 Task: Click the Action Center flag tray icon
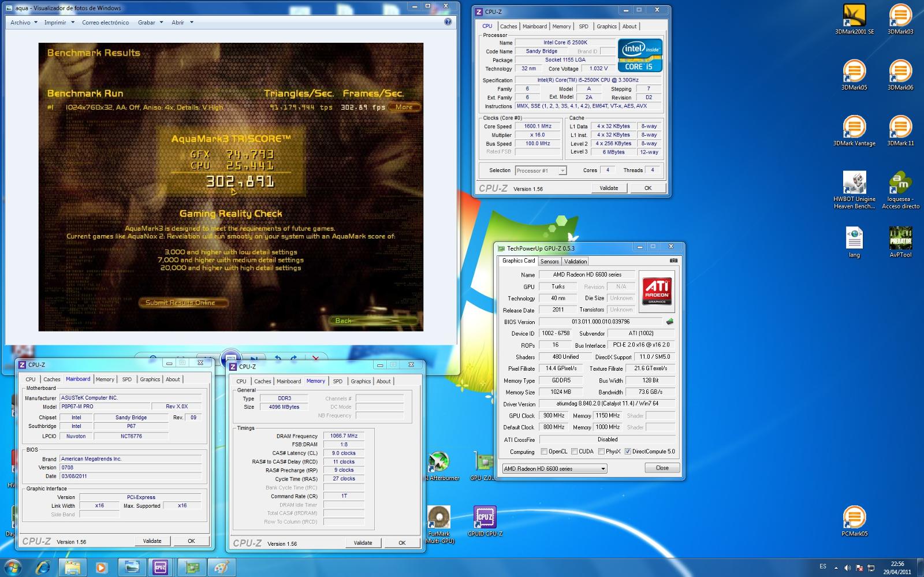click(x=859, y=568)
